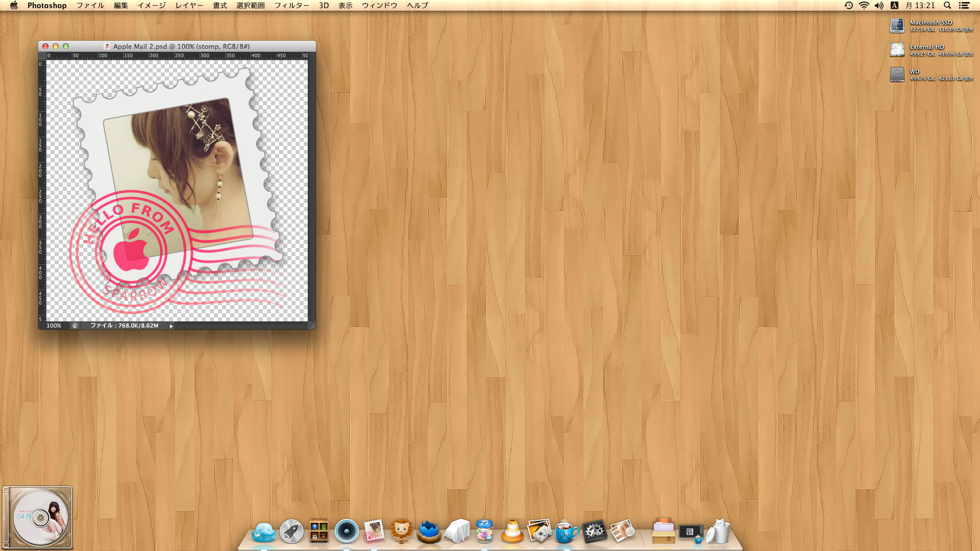The width and height of the screenshot is (980, 551).
Task: Open the フィルター menu
Action: [x=292, y=6]
